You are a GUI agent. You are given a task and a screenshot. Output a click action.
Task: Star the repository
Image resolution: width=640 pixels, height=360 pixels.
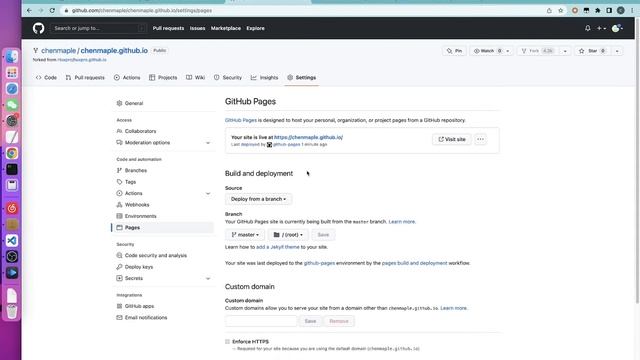point(593,51)
